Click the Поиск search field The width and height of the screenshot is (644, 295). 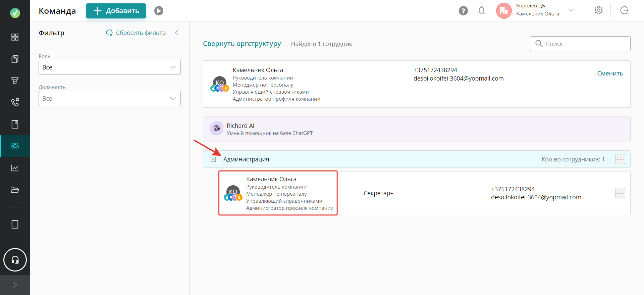[580, 44]
